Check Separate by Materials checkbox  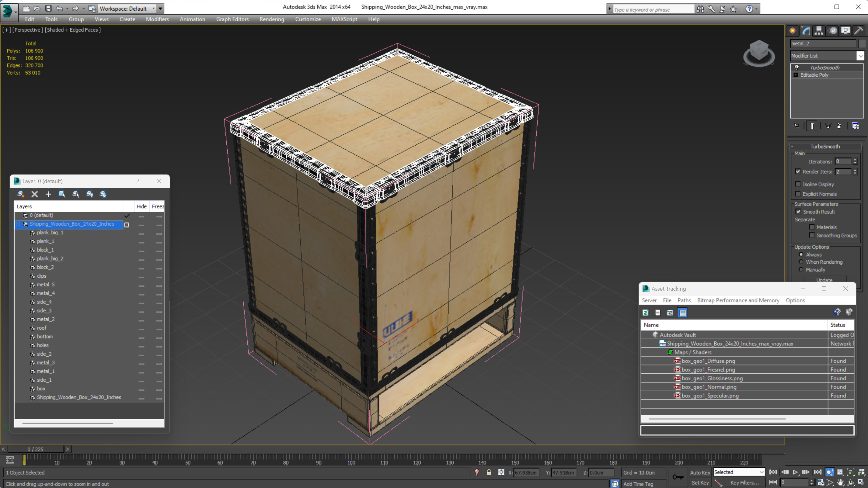point(812,227)
